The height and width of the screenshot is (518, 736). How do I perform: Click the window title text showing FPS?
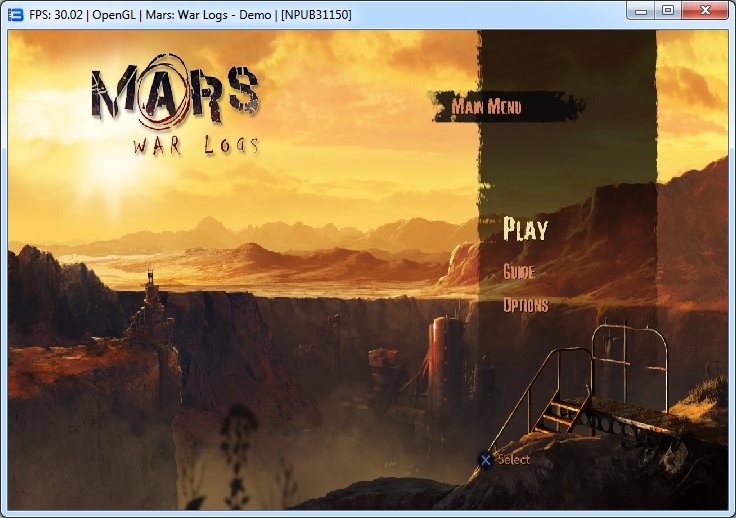pos(190,15)
